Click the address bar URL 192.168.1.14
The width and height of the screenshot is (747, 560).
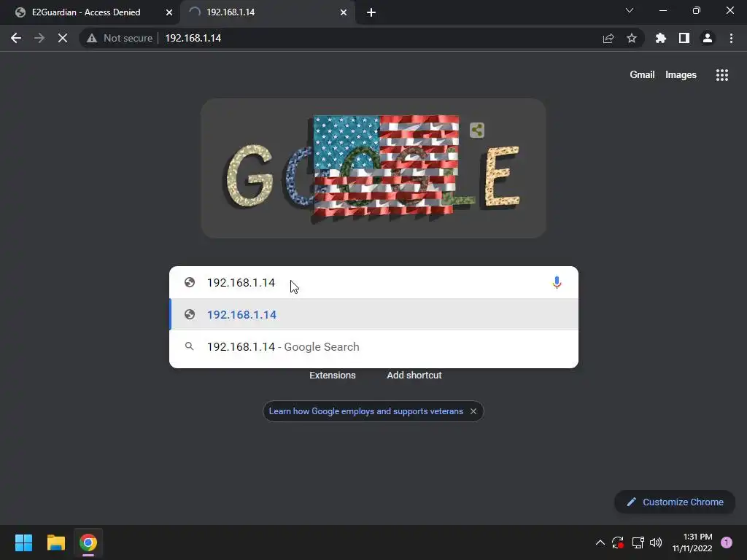[193, 38]
